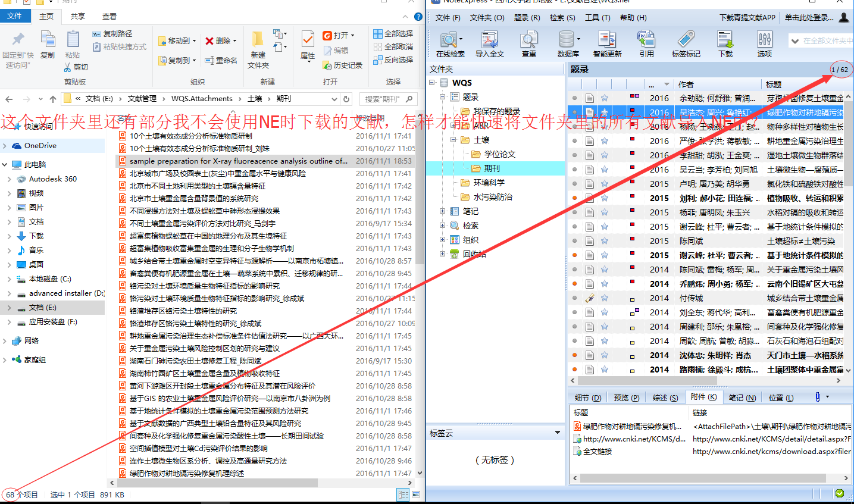Click 剪切 cut scissors in Explorer ribbon
854x504 pixels.
point(76,67)
